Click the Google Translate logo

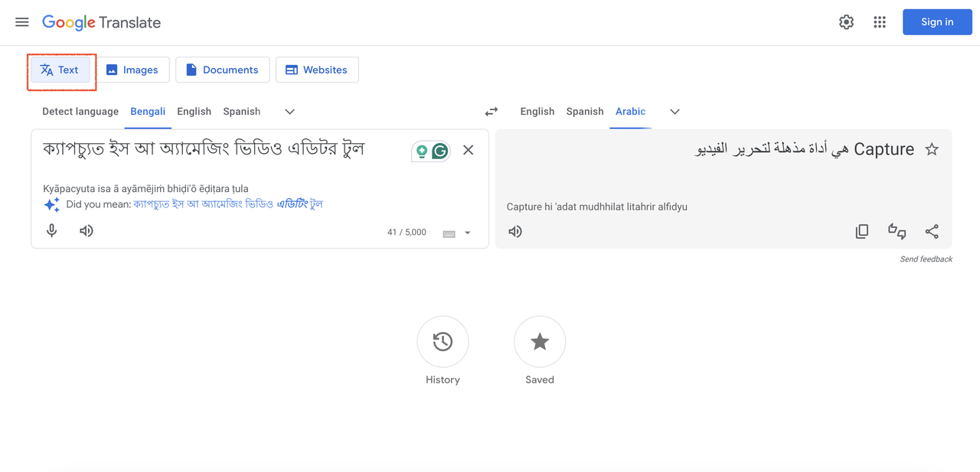(x=102, y=22)
